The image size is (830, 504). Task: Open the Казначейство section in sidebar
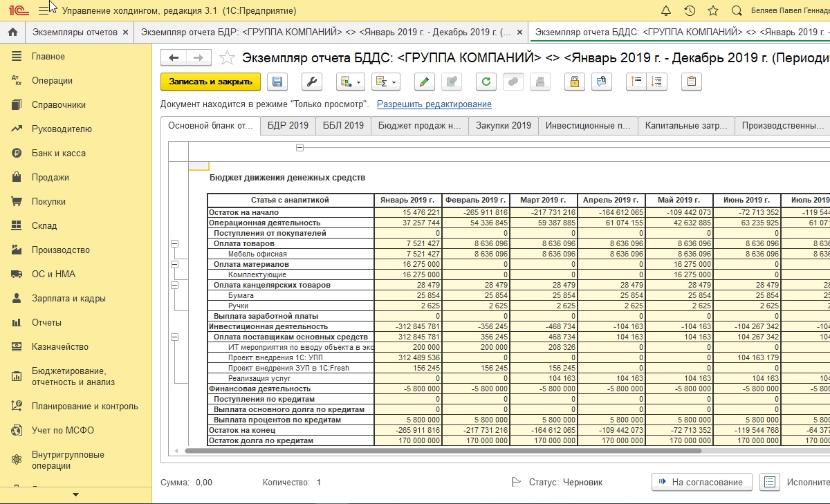tap(60, 347)
